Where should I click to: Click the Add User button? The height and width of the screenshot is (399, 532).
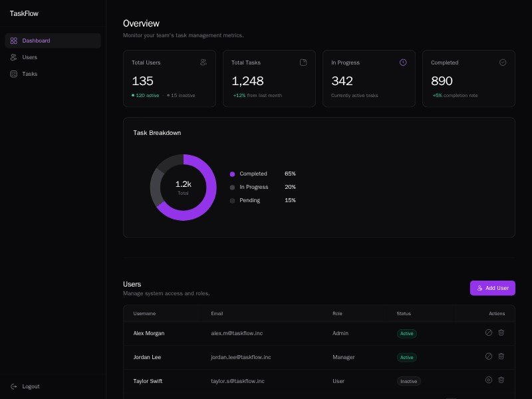tap(492, 288)
